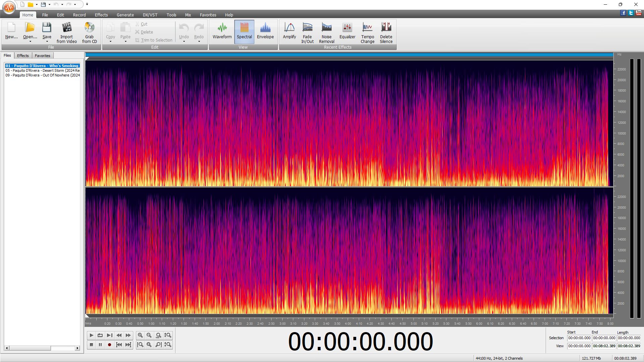Switch to Waveform view

[x=222, y=32]
